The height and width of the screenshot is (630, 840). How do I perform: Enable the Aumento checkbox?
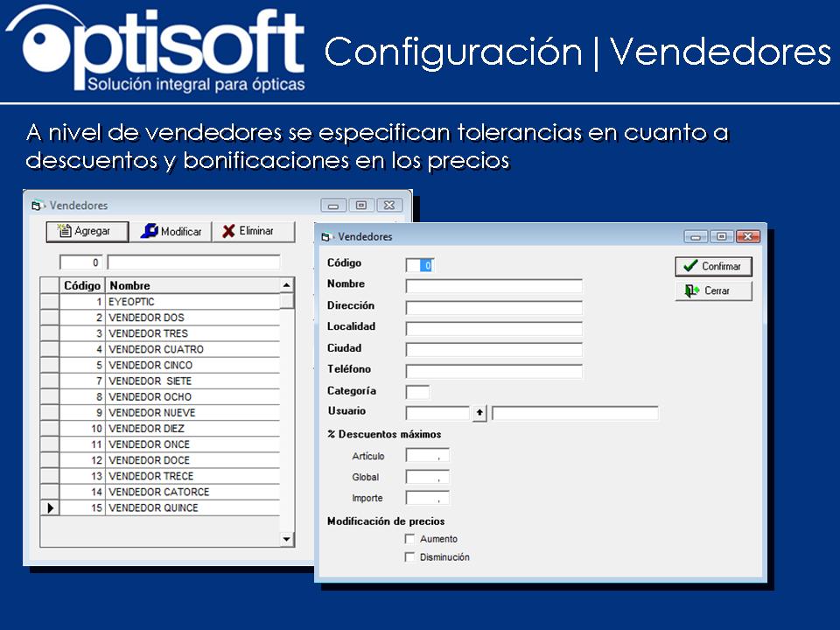pyautogui.click(x=409, y=538)
